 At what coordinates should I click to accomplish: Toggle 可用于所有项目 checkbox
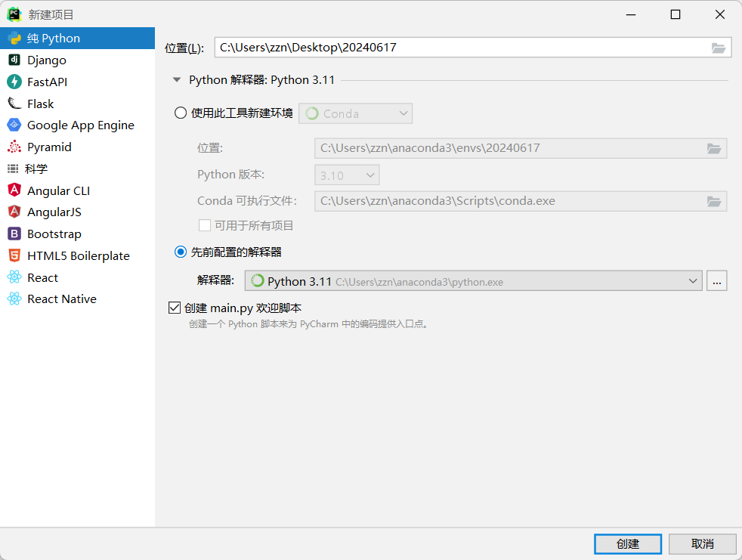205,225
